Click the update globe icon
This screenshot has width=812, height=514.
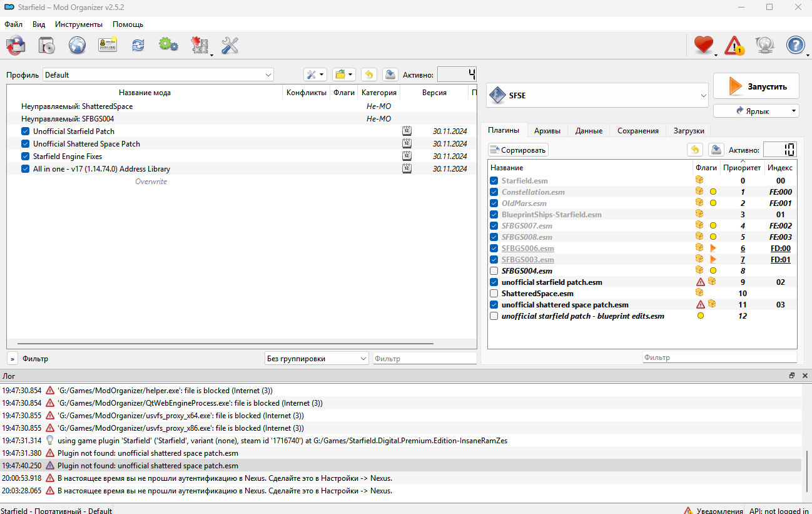pyautogui.click(x=764, y=45)
